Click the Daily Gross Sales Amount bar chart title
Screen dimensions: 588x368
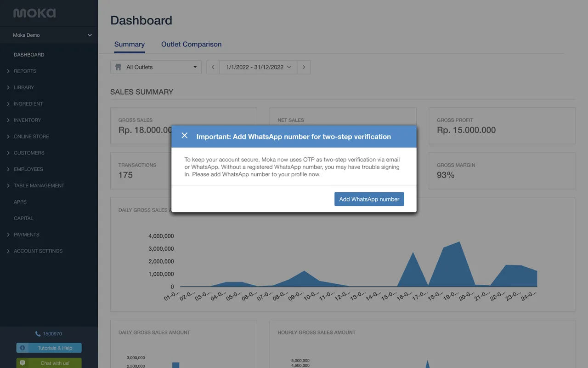tap(154, 333)
